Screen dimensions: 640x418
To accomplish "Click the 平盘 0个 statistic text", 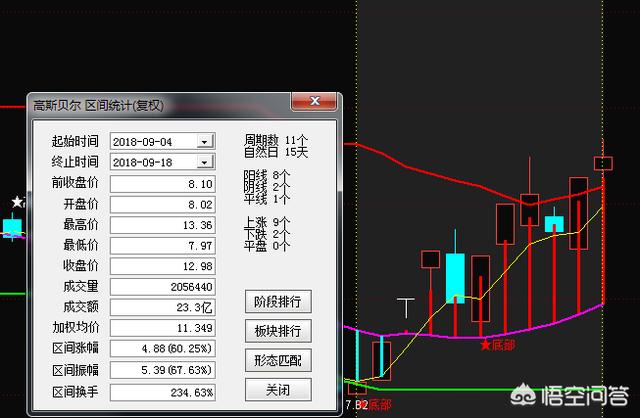I will tap(267, 246).
